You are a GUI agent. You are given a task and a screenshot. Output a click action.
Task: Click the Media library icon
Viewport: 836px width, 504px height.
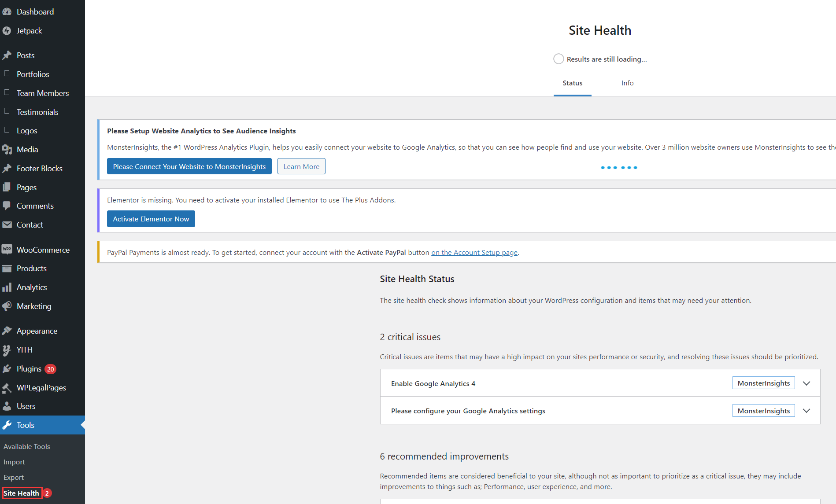click(7, 150)
